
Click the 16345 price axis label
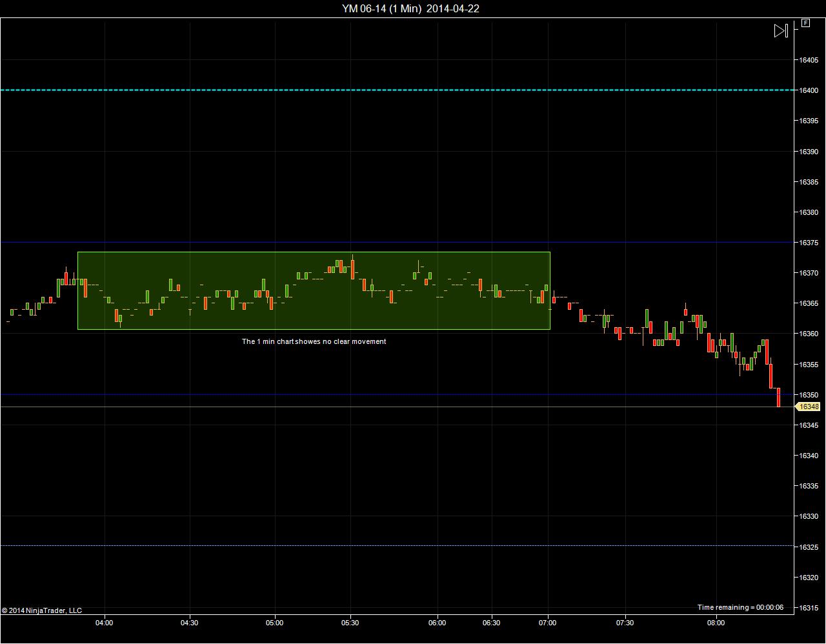pyautogui.click(x=809, y=425)
